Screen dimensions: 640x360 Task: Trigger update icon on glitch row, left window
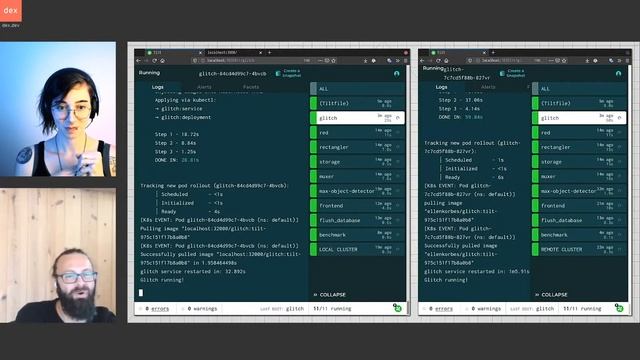point(398,118)
